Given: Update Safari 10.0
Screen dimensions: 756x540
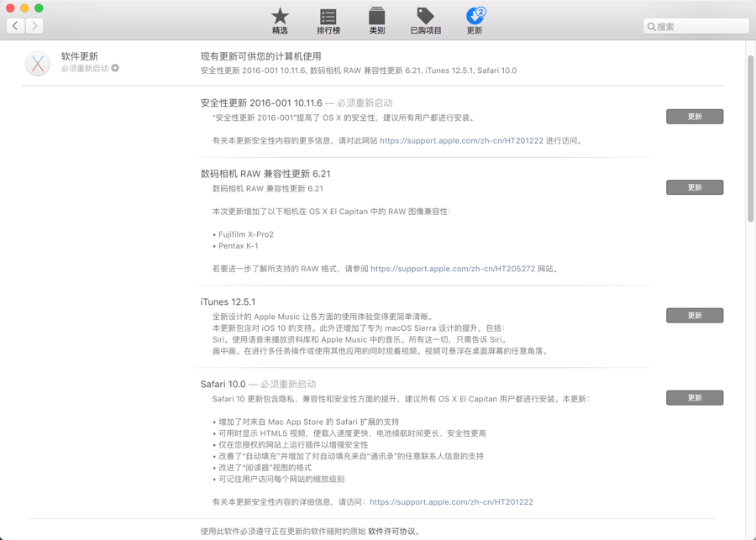Looking at the screenshot, I should (x=695, y=398).
